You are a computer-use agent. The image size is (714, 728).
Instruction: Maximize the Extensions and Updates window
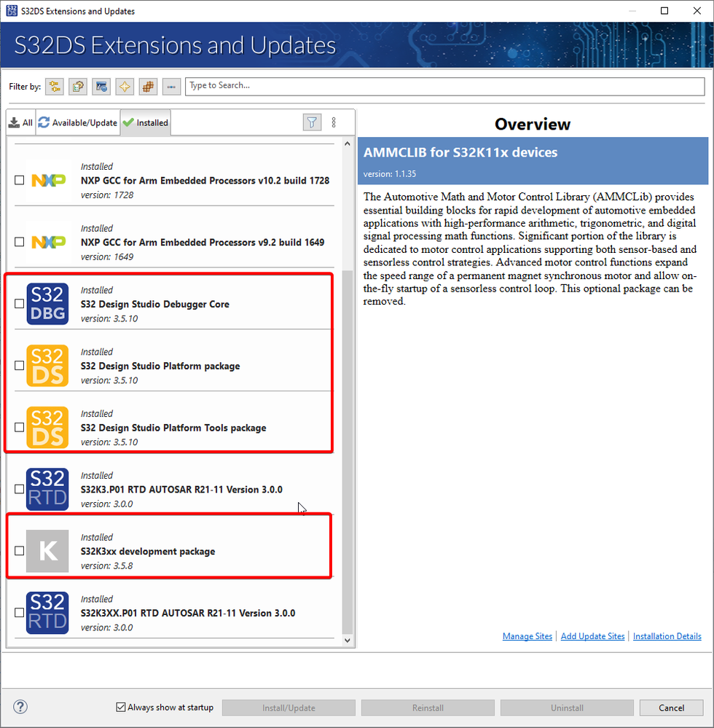664,11
